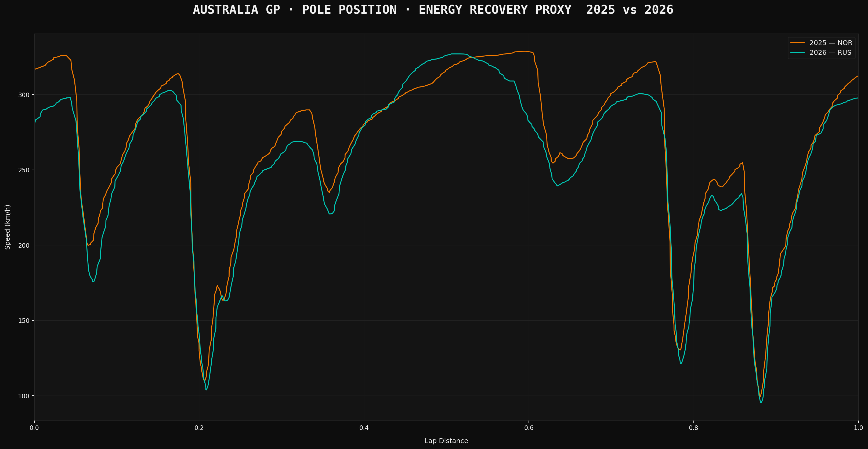Click the 0.6 x-axis tick label
The width and height of the screenshot is (868, 449).
529,428
